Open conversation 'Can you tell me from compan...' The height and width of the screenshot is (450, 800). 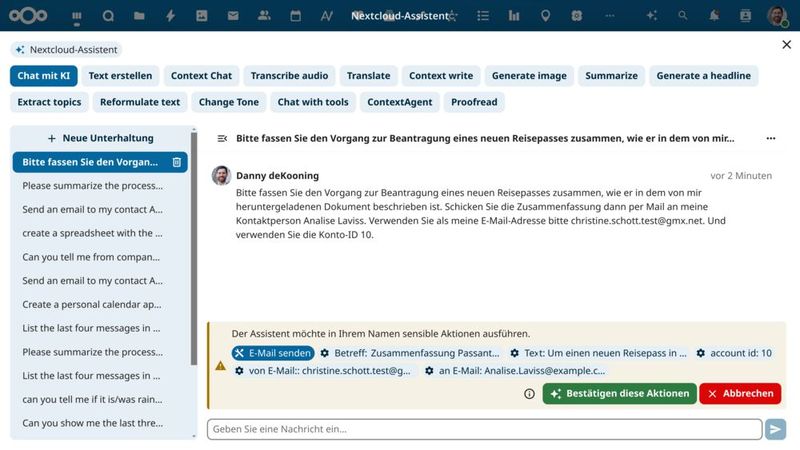[100, 257]
